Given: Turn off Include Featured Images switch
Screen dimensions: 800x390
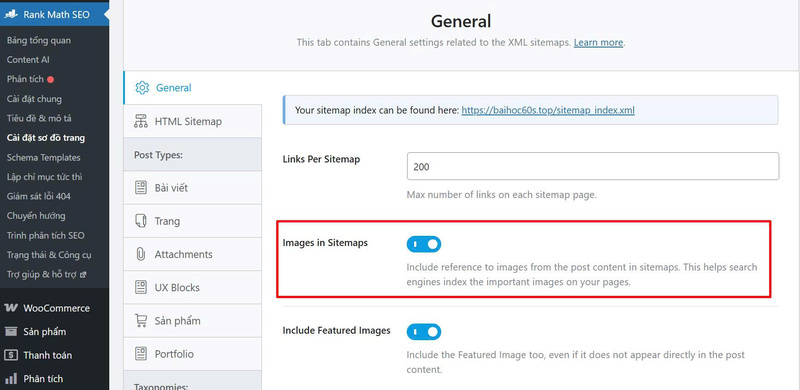Looking at the screenshot, I should (x=423, y=332).
